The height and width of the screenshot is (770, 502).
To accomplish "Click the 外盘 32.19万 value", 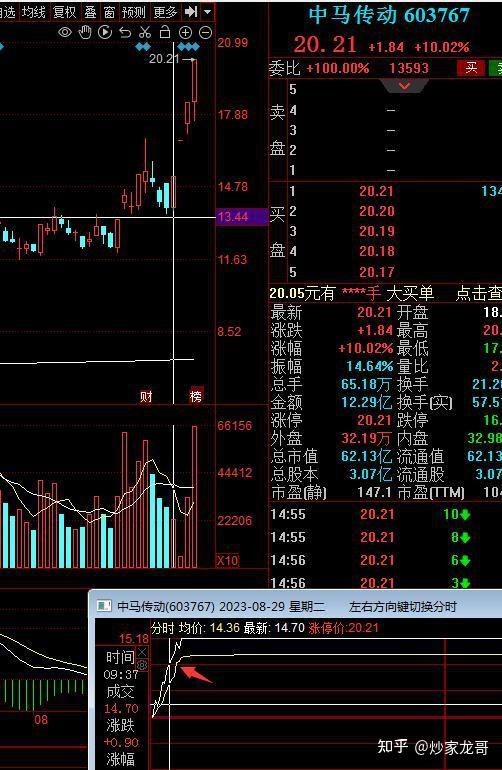I will pos(366,439).
